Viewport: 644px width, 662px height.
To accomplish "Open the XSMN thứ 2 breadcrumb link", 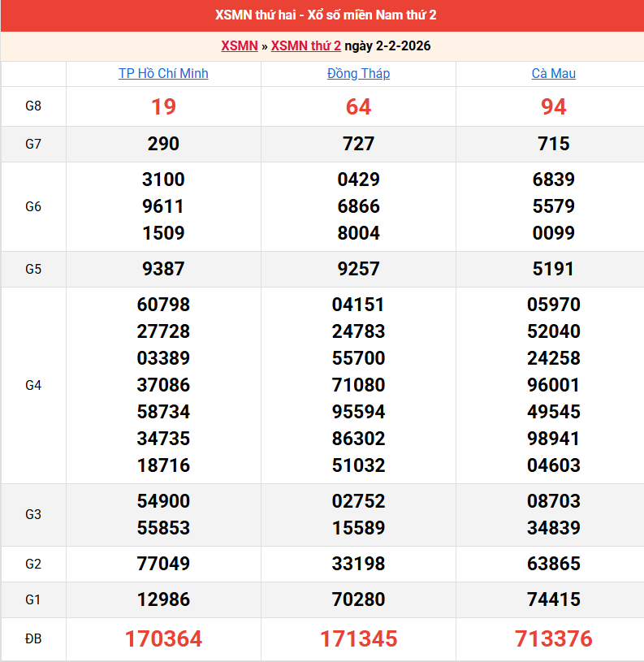I will pyautogui.click(x=305, y=45).
